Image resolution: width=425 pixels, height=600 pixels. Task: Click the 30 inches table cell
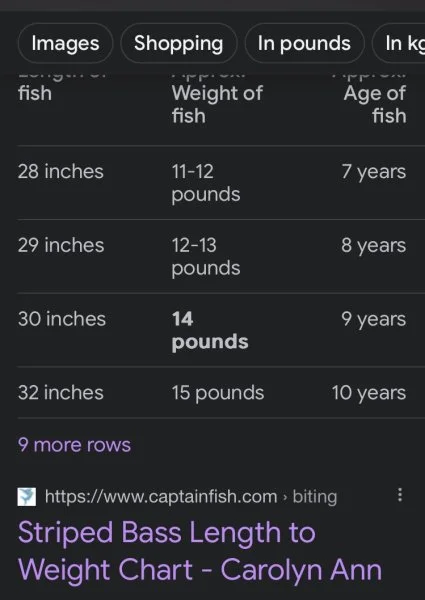tap(62, 319)
